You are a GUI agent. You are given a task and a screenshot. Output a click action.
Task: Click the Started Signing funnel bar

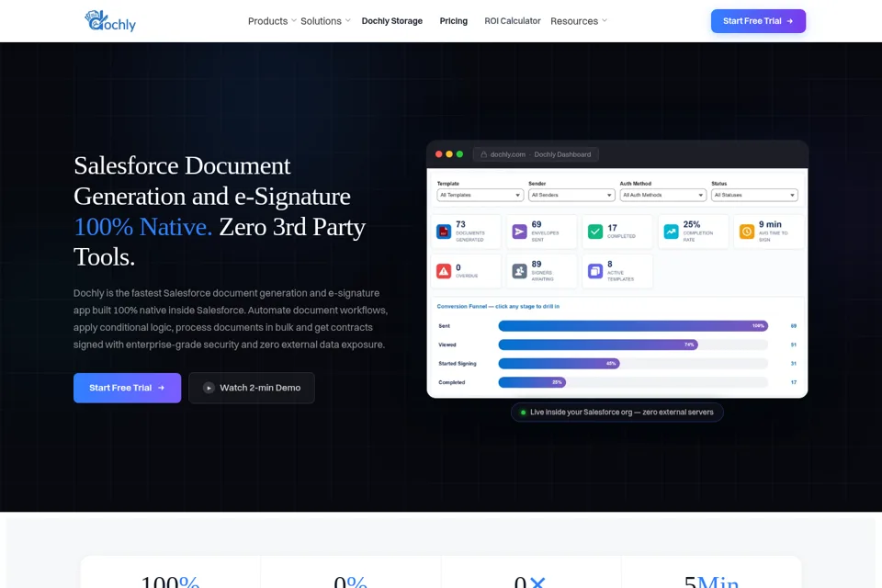[560, 364]
